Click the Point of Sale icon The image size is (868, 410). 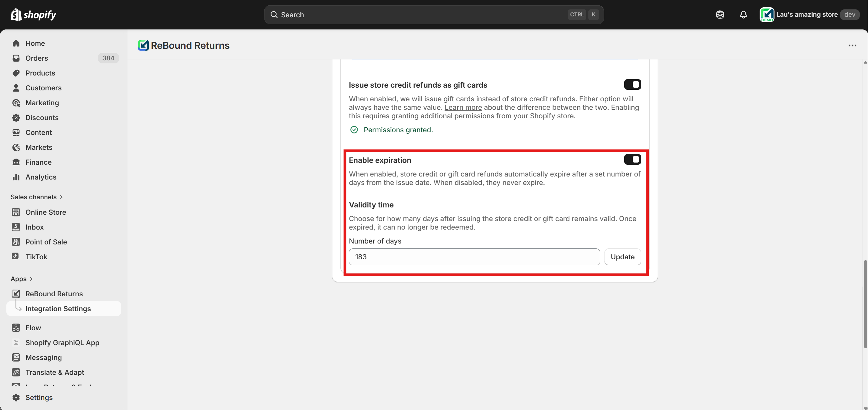pos(16,242)
